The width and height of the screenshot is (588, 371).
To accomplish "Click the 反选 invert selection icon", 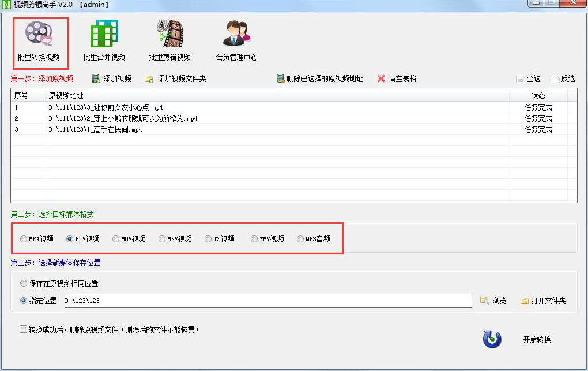I will (x=555, y=79).
